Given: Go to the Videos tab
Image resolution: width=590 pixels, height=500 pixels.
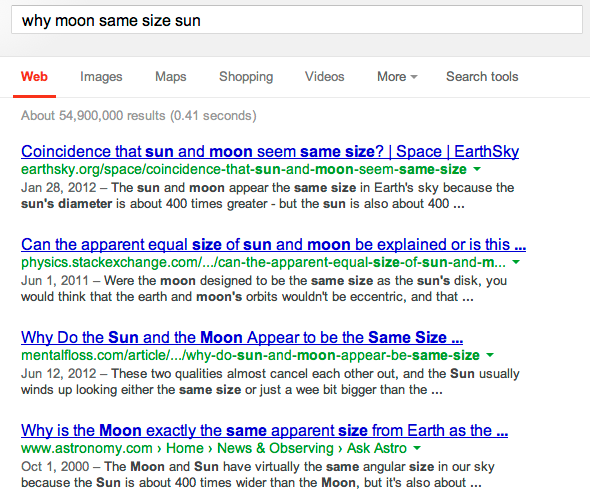Looking at the screenshot, I should 324,76.
